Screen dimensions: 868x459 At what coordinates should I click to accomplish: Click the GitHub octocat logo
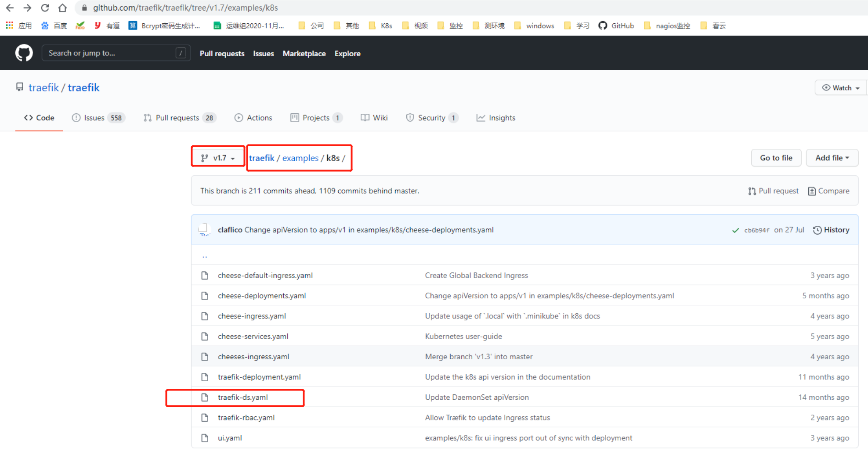24,53
